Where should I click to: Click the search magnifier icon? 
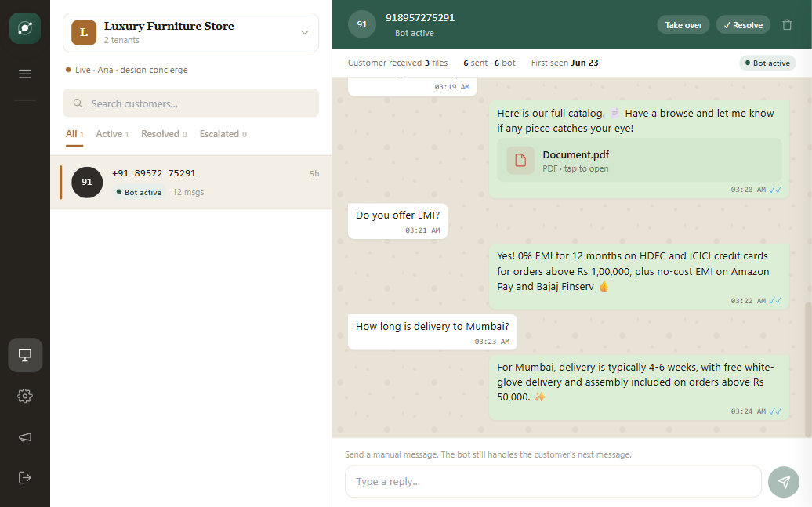tap(78, 103)
